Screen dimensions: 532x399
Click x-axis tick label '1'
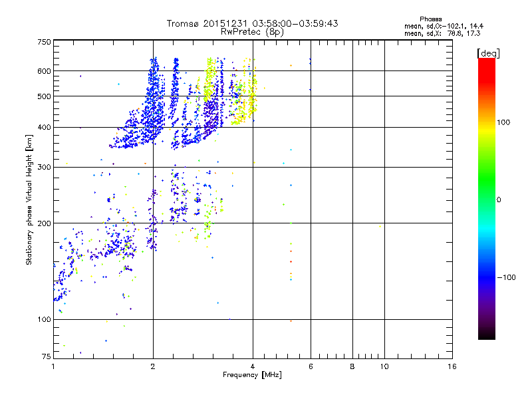tap(53, 366)
